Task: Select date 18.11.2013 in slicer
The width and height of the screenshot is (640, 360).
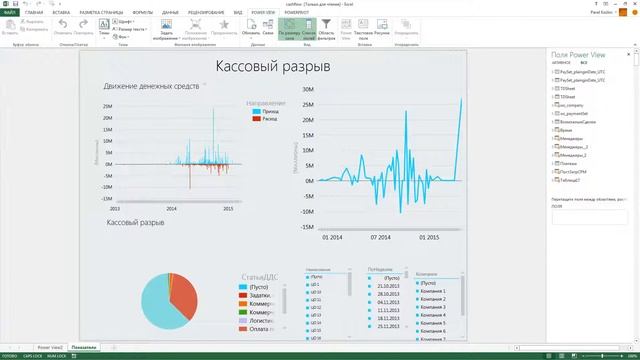Action: [x=388, y=318]
